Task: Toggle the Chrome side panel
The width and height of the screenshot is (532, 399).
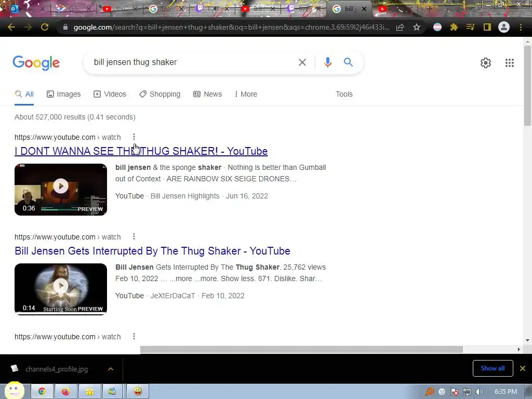Action: [x=487, y=27]
